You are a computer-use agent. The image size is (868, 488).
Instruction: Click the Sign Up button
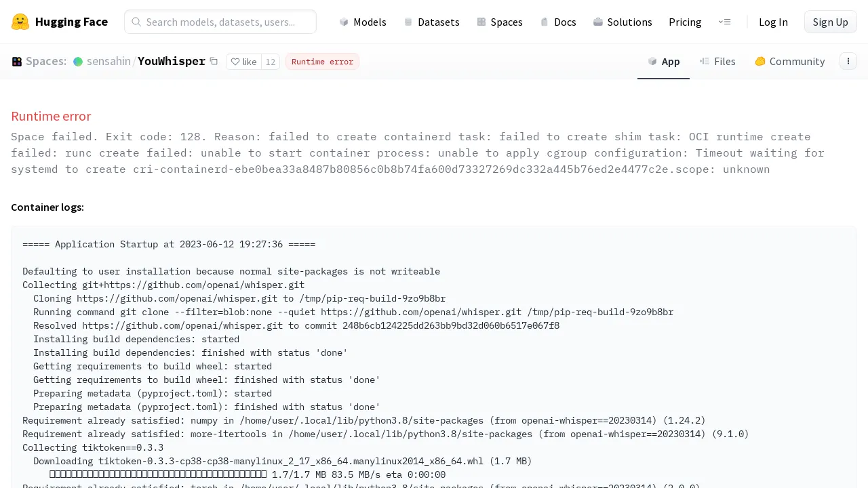pos(830,22)
